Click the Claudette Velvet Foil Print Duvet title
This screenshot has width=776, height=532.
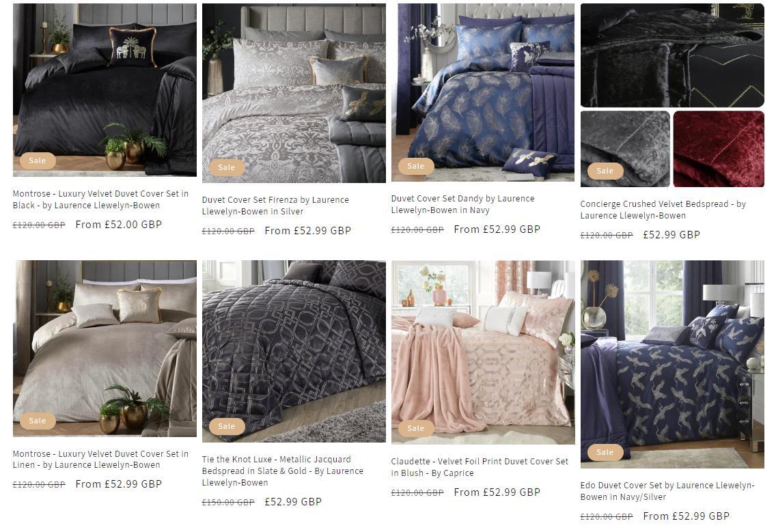(480, 466)
